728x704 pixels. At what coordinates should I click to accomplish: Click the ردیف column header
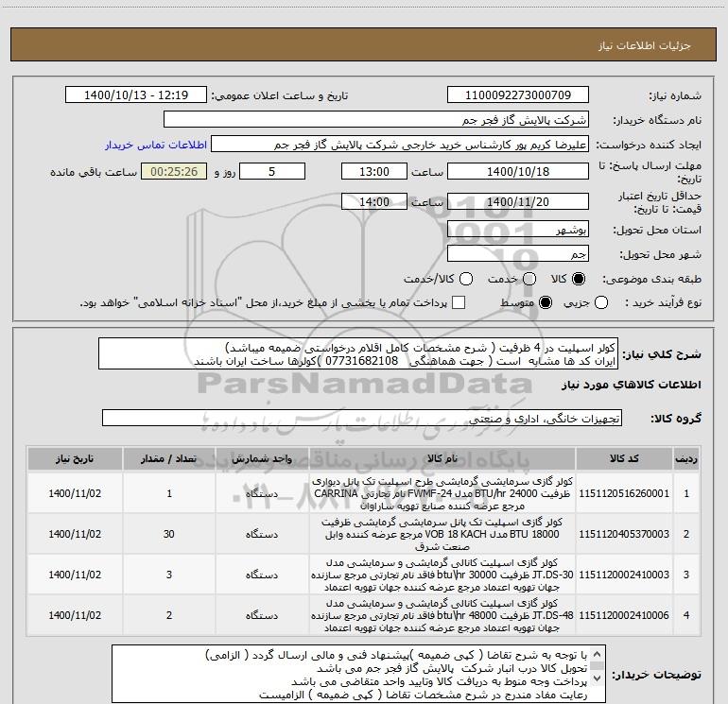686,459
